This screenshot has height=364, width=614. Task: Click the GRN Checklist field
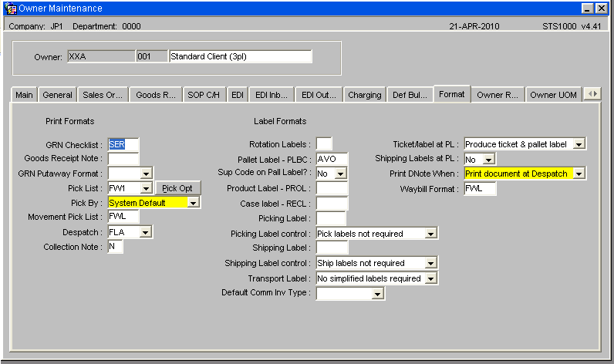pyautogui.click(x=123, y=144)
